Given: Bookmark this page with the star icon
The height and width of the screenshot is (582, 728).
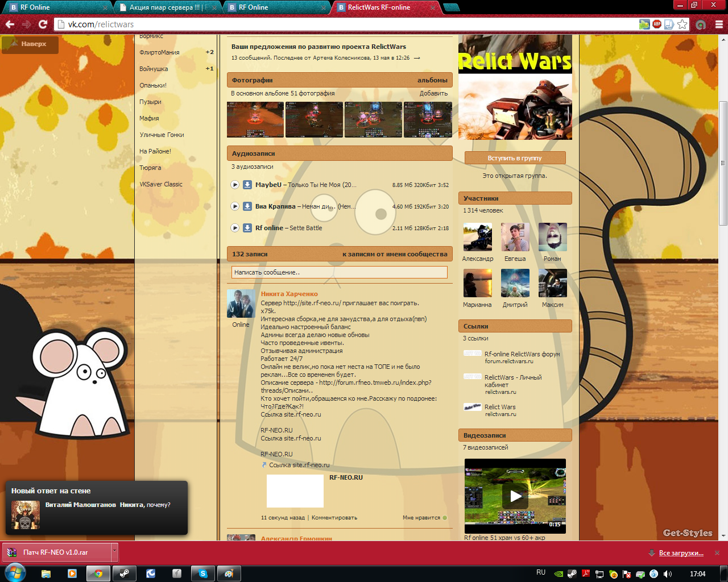Looking at the screenshot, I should pos(682,24).
